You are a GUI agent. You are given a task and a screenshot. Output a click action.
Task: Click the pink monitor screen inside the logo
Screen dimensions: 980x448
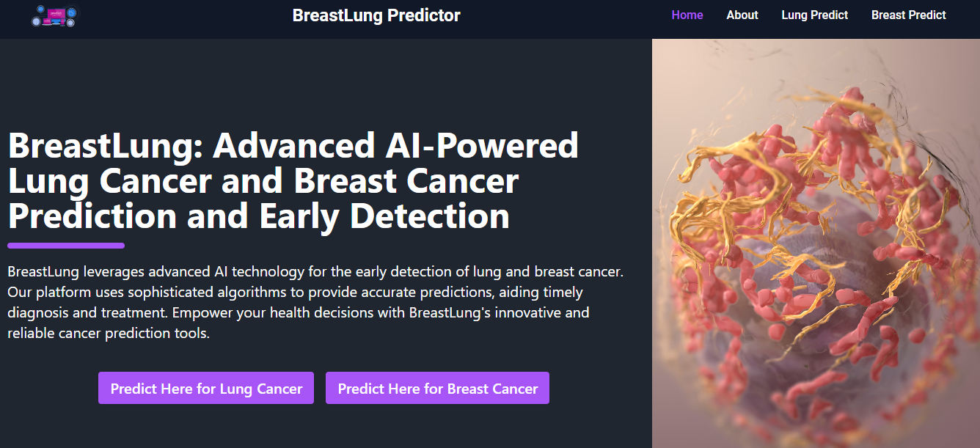56,13
